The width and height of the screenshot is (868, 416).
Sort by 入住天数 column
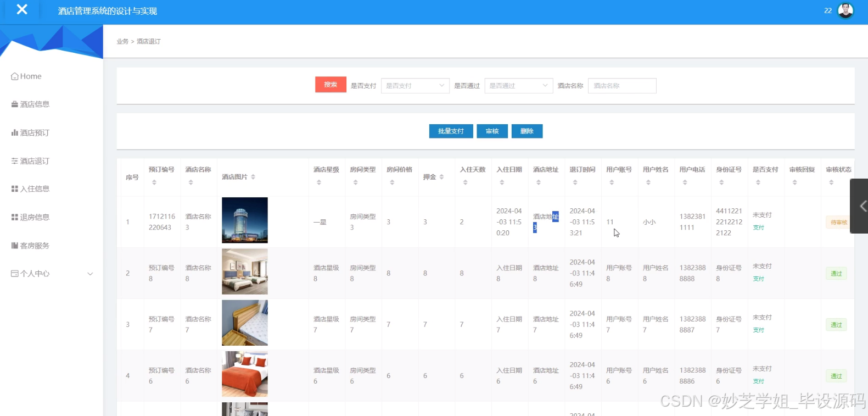pyautogui.click(x=466, y=182)
